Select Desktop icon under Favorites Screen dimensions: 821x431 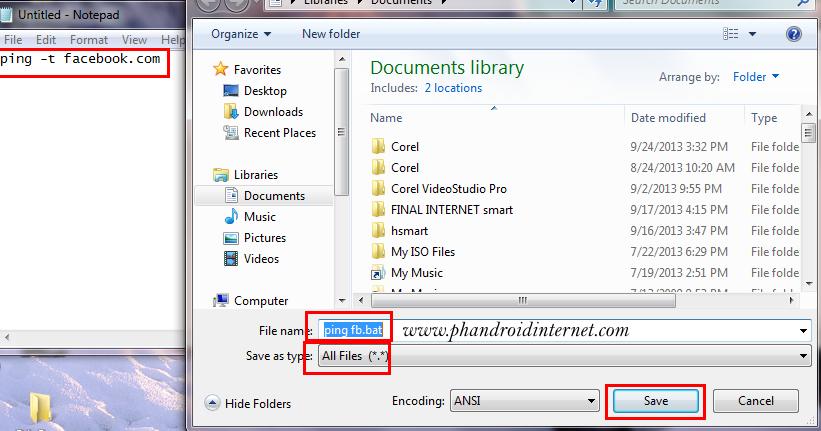point(231,91)
